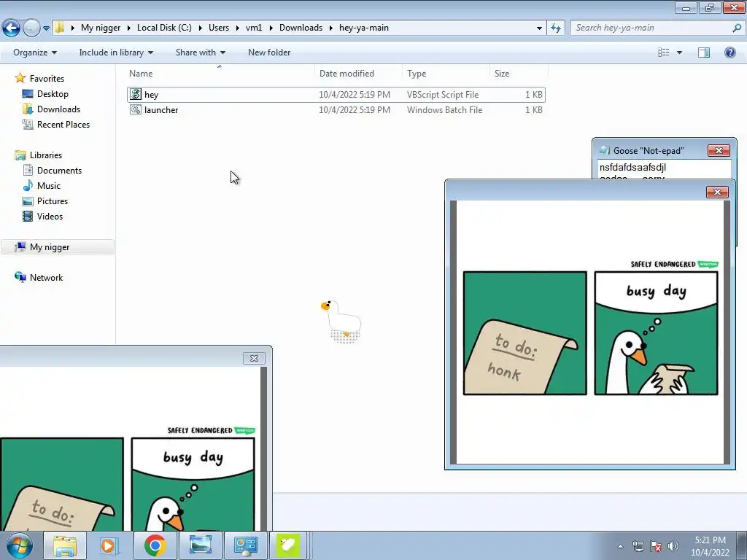Screen dimensions: 747x560
Task: Click Users in the address breadcrumb
Action: pyautogui.click(x=219, y=28)
